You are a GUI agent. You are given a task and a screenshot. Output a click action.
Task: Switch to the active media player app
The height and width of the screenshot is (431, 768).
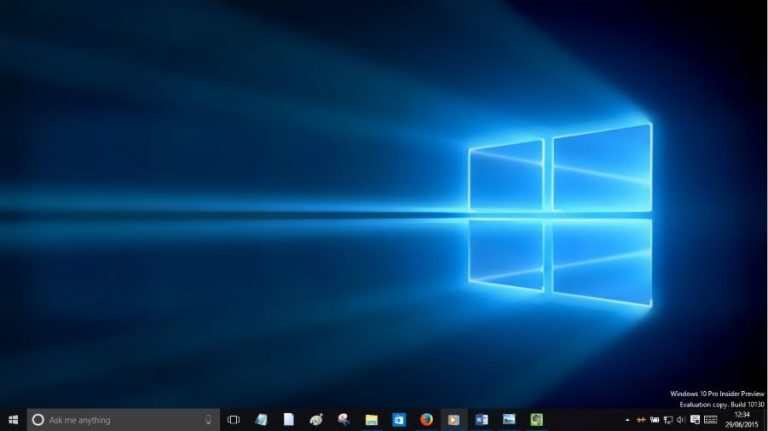454,420
